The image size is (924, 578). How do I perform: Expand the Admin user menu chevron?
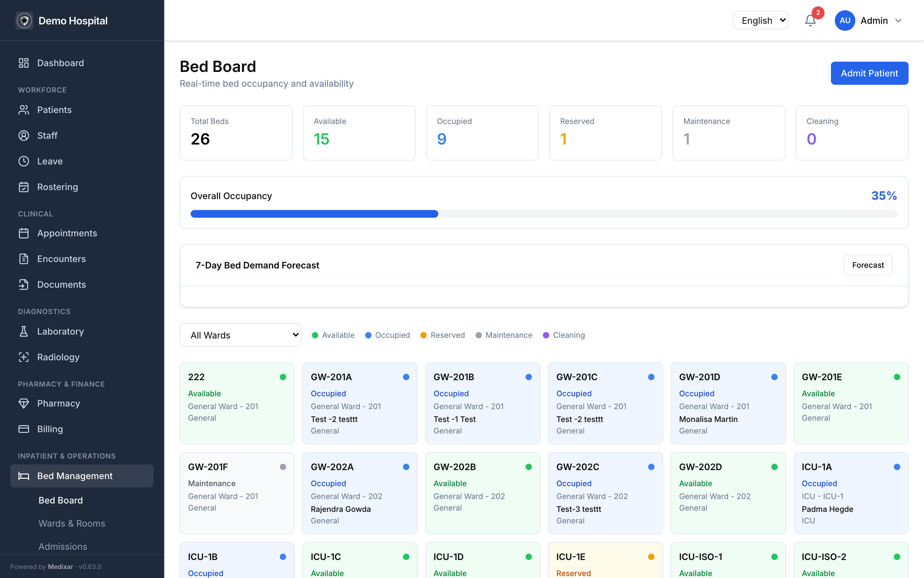[x=898, y=21]
